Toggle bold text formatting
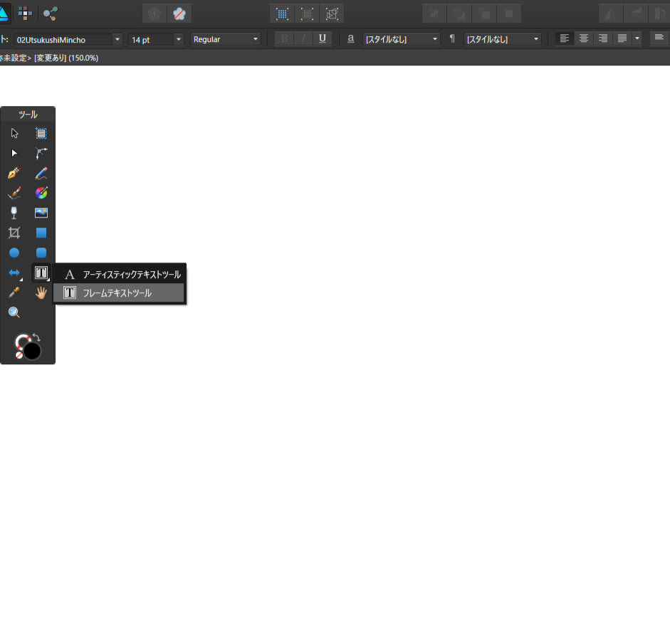Viewport: 670px width, 644px height. coord(284,39)
